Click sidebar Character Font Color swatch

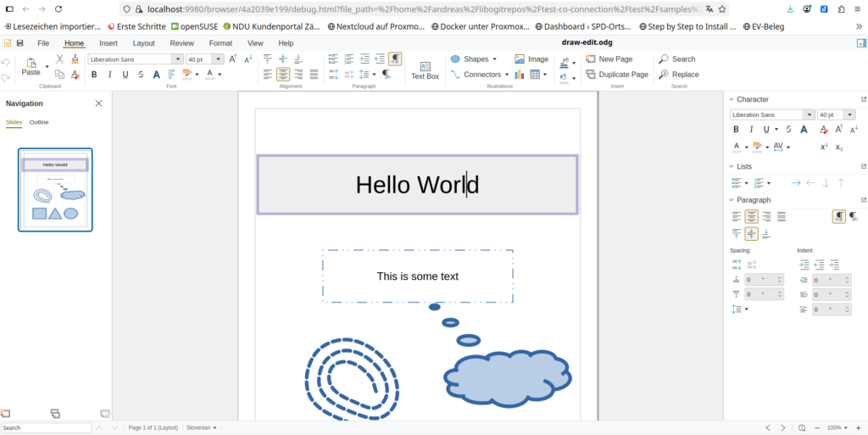[x=737, y=147]
